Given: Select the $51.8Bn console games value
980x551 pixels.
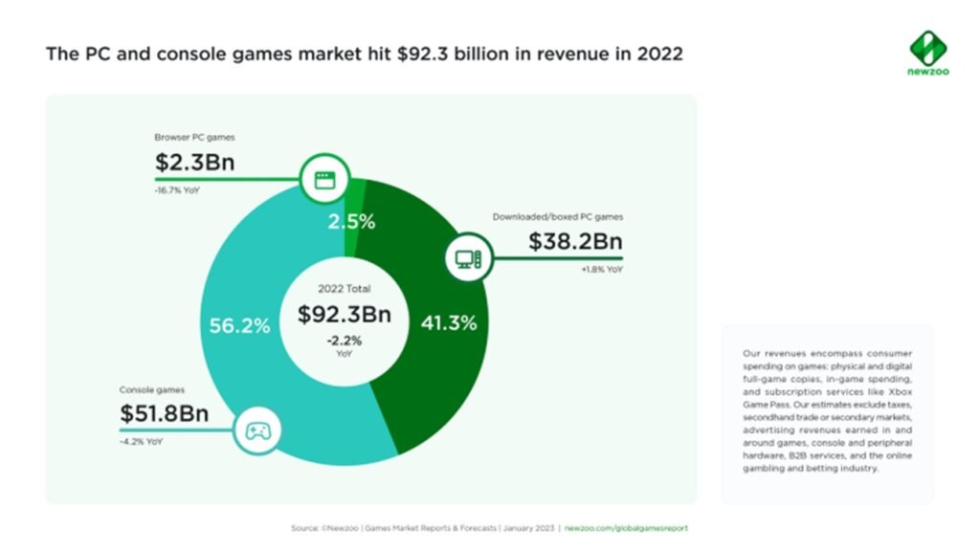Looking at the screenshot, I should click(x=164, y=414).
